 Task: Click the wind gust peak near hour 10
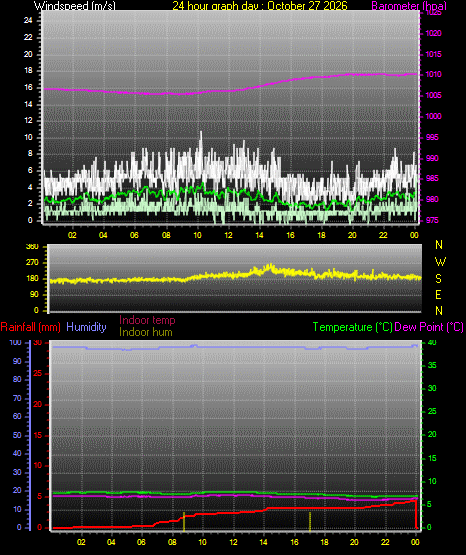click(201, 135)
